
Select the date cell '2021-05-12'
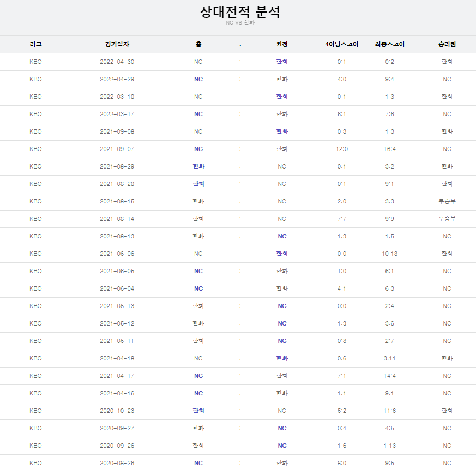117,323
